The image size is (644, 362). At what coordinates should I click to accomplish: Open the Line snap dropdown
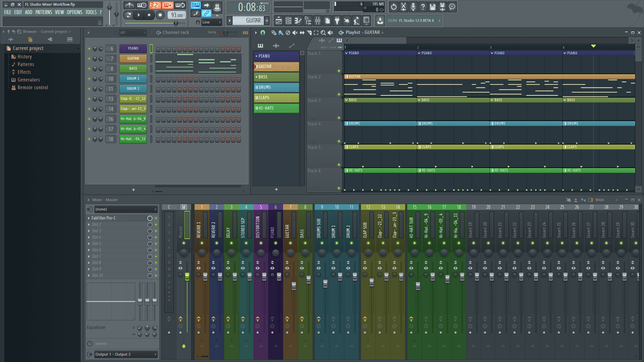tap(211, 22)
